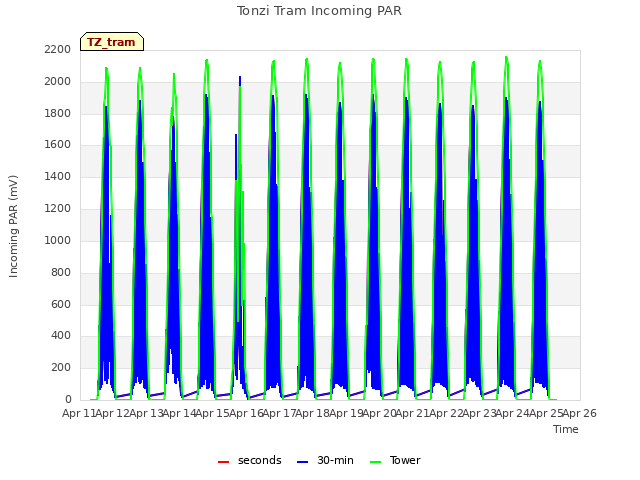Toggle the Tower legend entry
This screenshot has height=480, width=640.
click(395, 460)
